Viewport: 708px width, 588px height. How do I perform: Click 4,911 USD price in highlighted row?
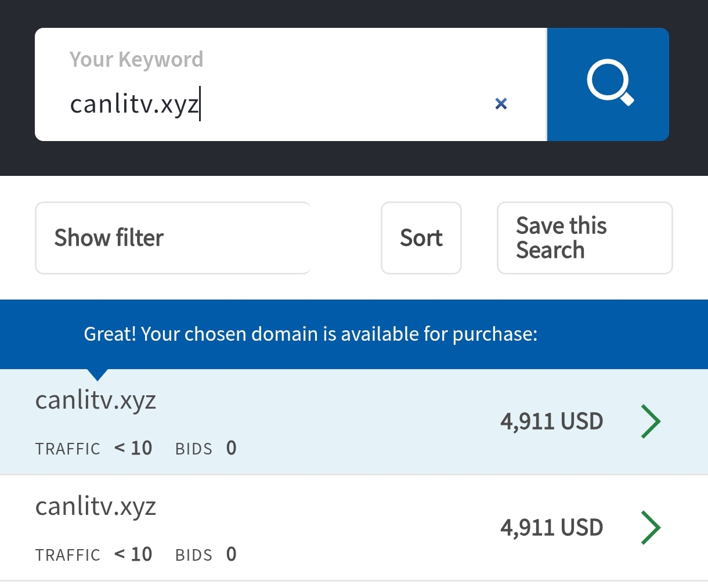(552, 421)
